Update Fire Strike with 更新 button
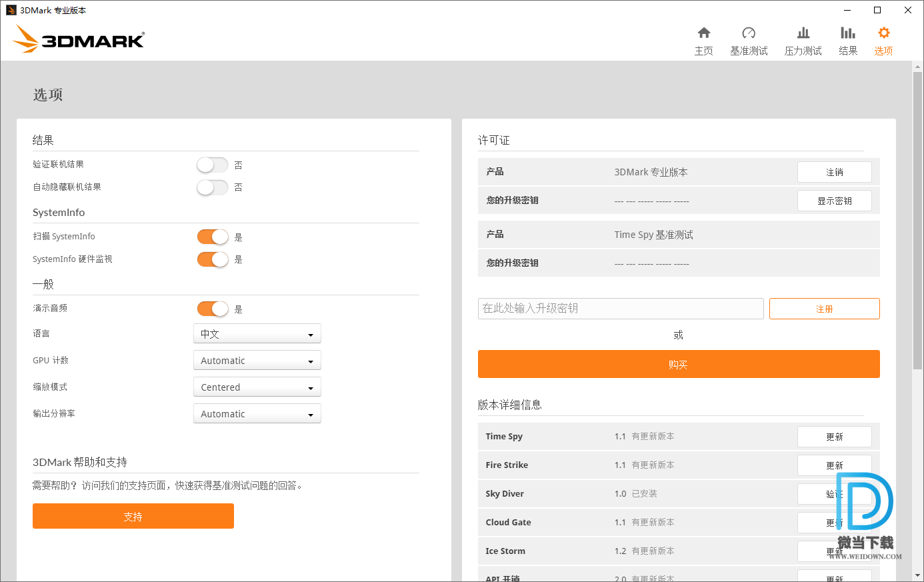924x582 pixels. (x=835, y=465)
